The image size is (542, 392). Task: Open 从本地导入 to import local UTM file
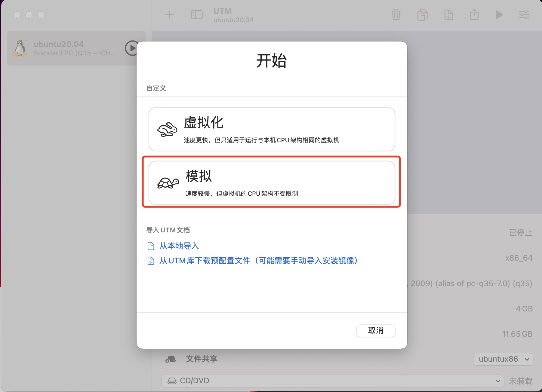point(179,246)
